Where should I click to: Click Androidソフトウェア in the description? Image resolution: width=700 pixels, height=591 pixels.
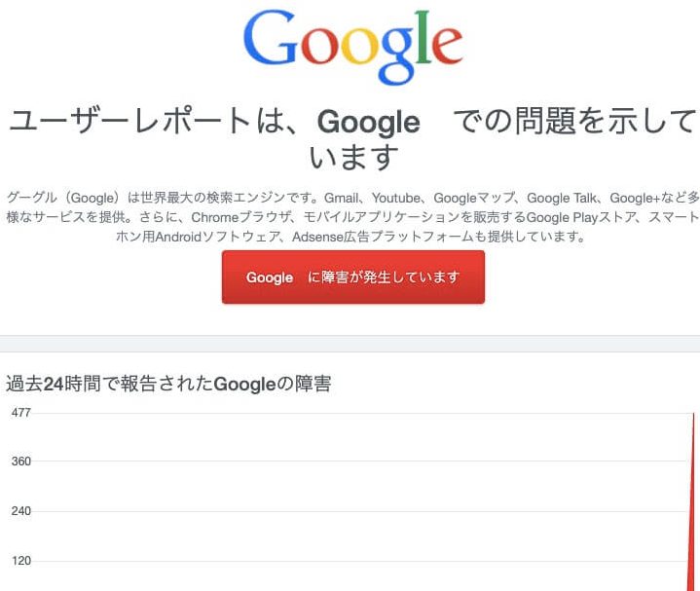pyautogui.click(x=190, y=237)
